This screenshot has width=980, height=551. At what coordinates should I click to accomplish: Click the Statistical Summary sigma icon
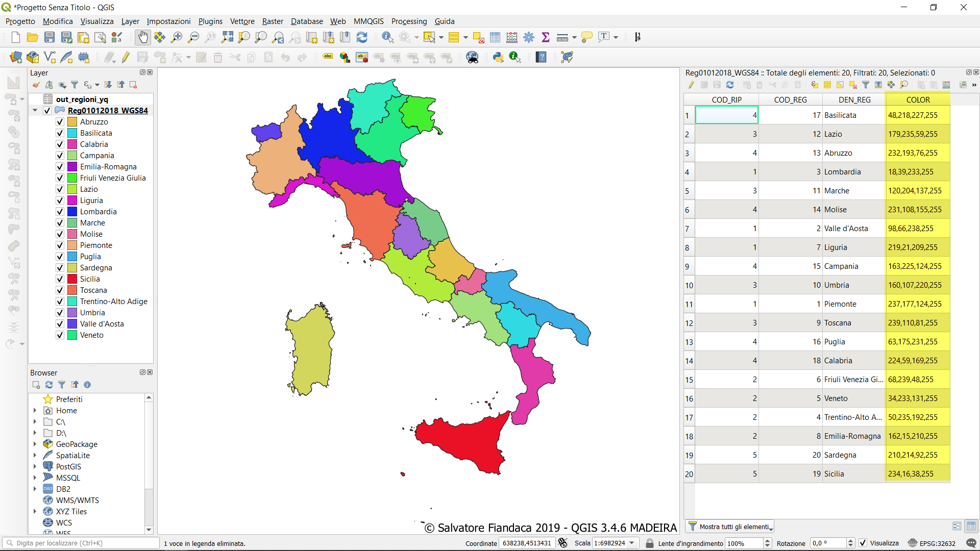coord(546,37)
